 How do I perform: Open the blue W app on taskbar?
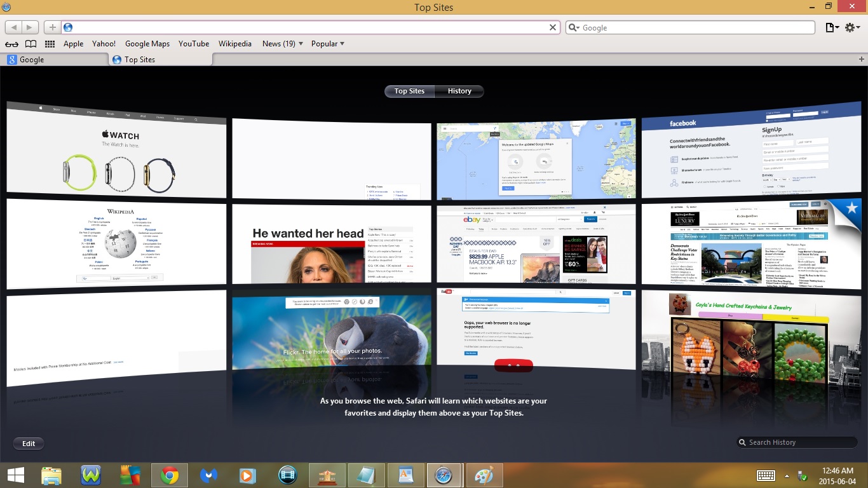coord(91,475)
